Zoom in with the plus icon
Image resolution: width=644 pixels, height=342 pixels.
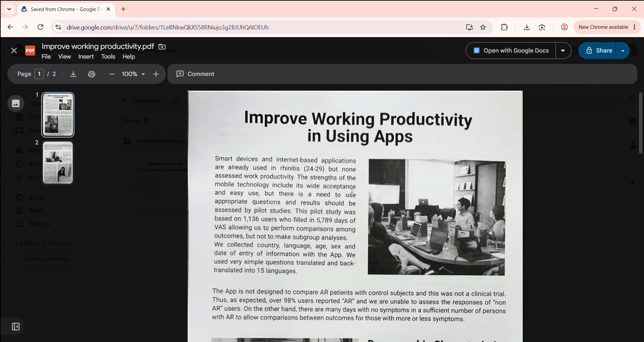[156, 74]
